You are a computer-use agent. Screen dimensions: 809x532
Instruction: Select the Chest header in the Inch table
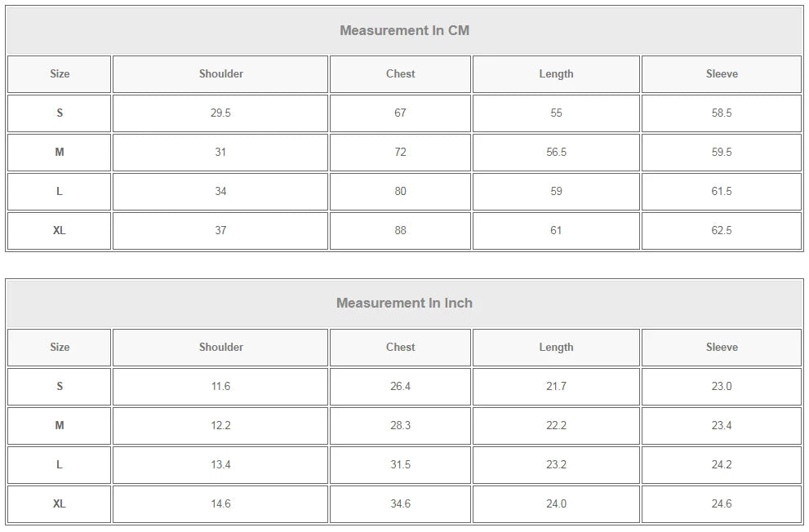[x=400, y=348]
